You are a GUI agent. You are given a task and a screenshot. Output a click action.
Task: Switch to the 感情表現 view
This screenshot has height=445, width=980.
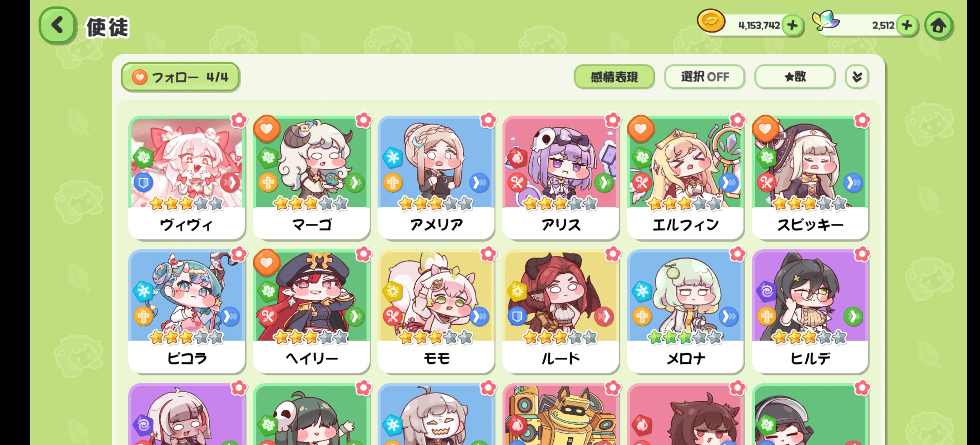pyautogui.click(x=614, y=77)
